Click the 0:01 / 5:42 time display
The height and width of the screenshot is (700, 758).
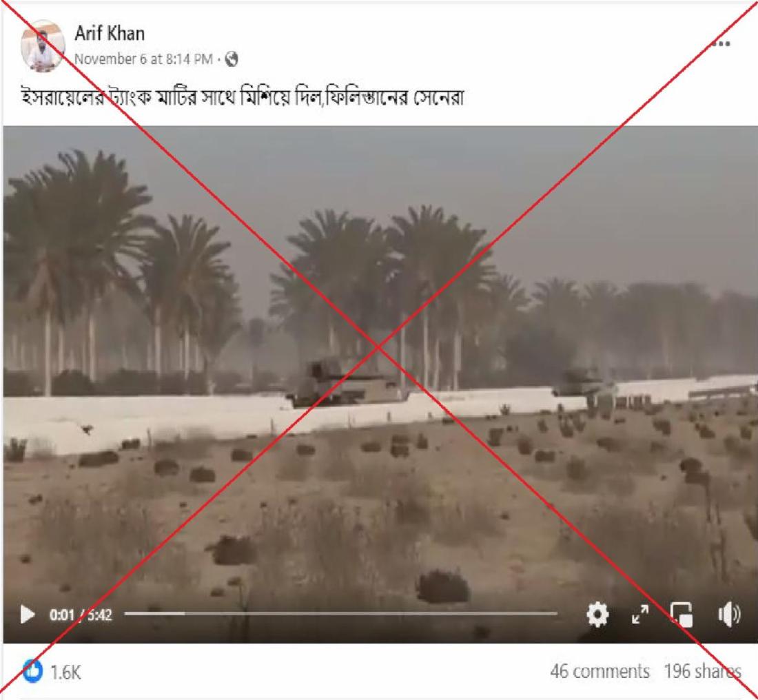(80, 615)
